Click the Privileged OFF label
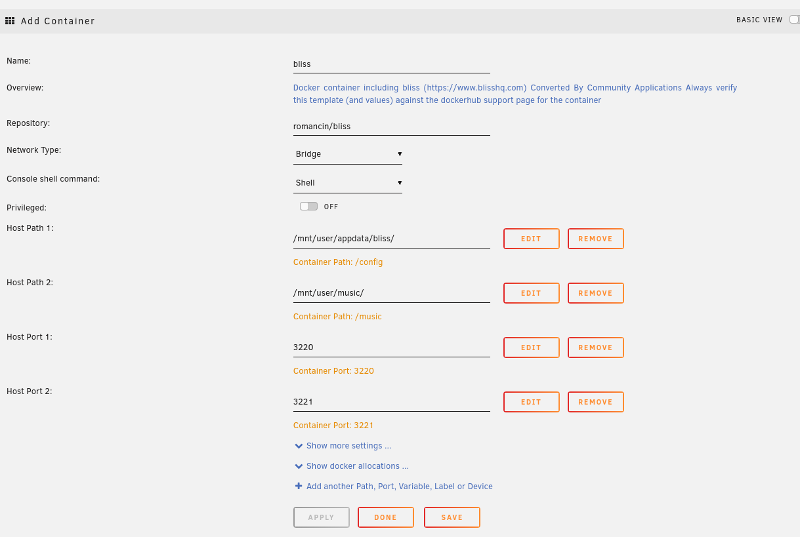 (x=331, y=207)
